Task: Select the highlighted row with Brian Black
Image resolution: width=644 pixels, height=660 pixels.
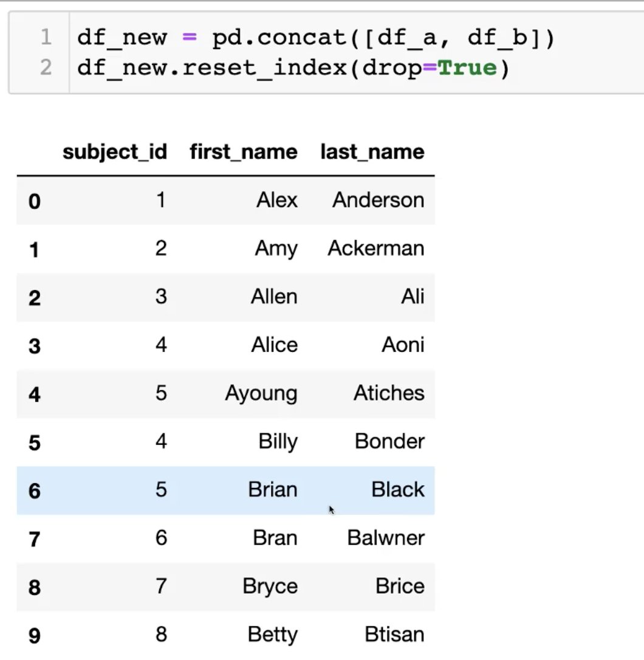Action: (225, 490)
